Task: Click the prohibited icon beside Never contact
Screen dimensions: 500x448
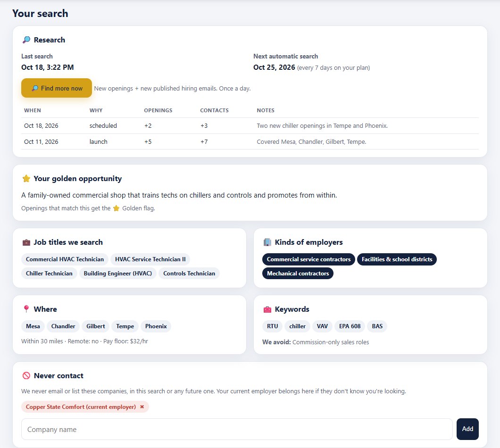Action: (26, 376)
